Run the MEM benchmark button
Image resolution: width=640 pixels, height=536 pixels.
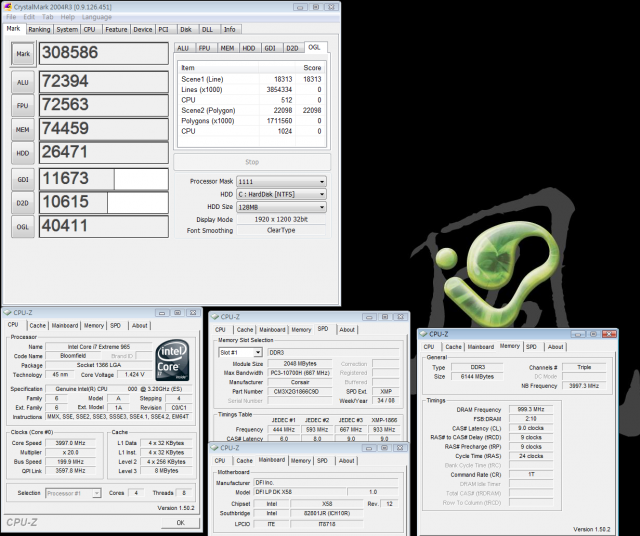coord(23,129)
